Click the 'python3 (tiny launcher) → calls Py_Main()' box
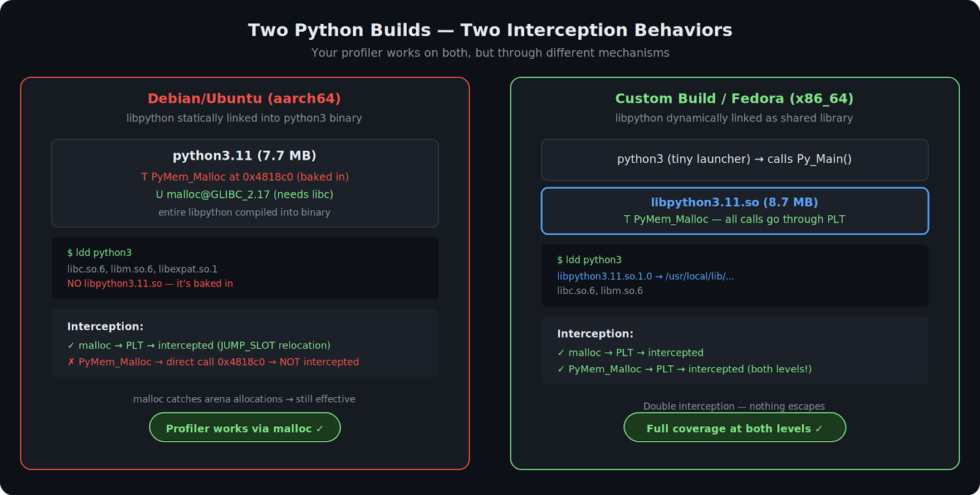This screenshot has width=980, height=495. [x=734, y=159]
